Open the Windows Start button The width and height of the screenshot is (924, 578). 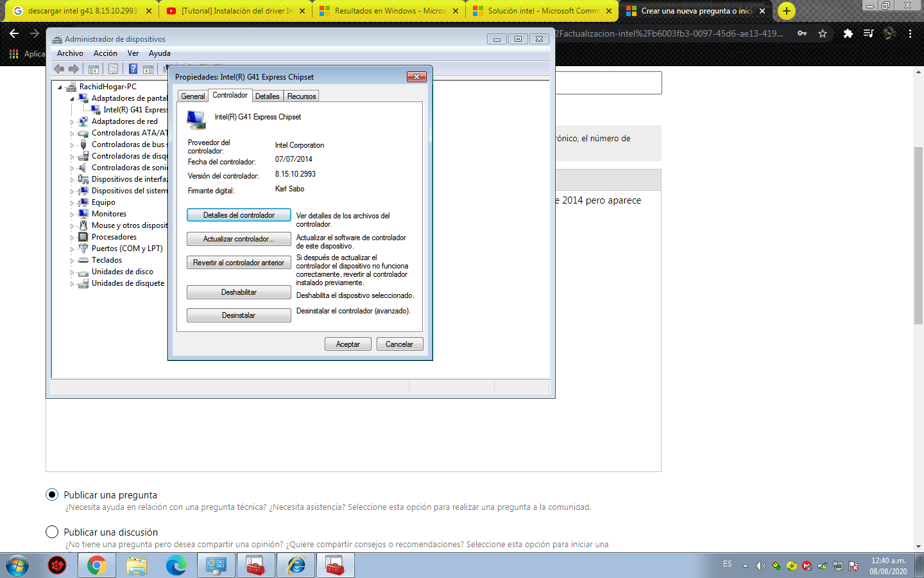[17, 566]
